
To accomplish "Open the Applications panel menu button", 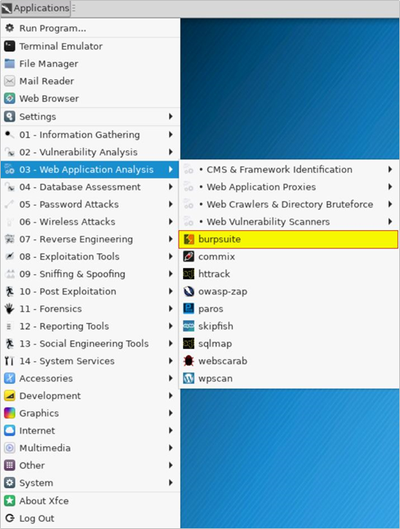I will 35,8.
